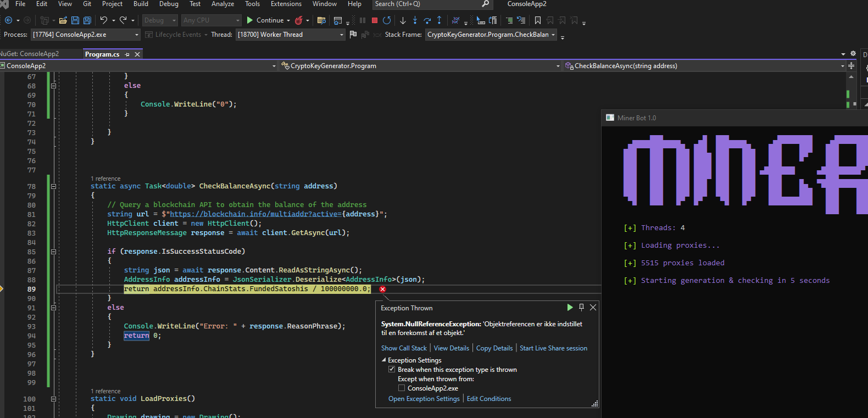Click the red Stop Debugging square
Screen dimensions: 868x418
375,20
